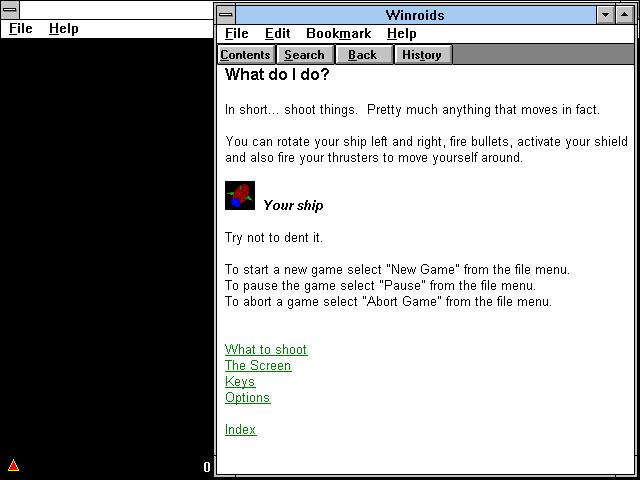Click the score value 0 in game window
The width and height of the screenshot is (640, 480).
point(207,467)
